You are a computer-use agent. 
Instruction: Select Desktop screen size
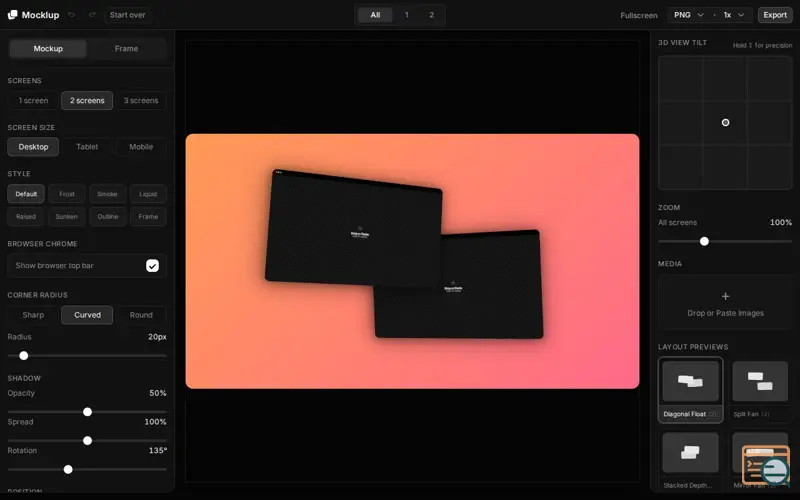(x=33, y=147)
